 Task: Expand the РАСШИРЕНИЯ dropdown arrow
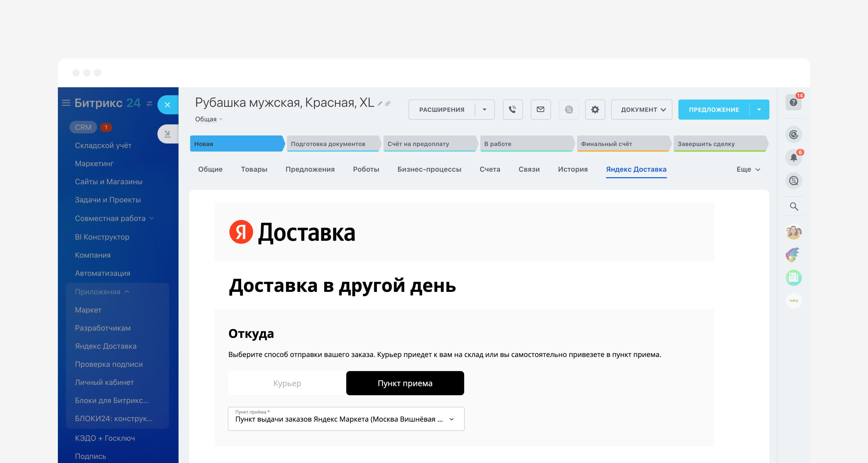(x=484, y=109)
